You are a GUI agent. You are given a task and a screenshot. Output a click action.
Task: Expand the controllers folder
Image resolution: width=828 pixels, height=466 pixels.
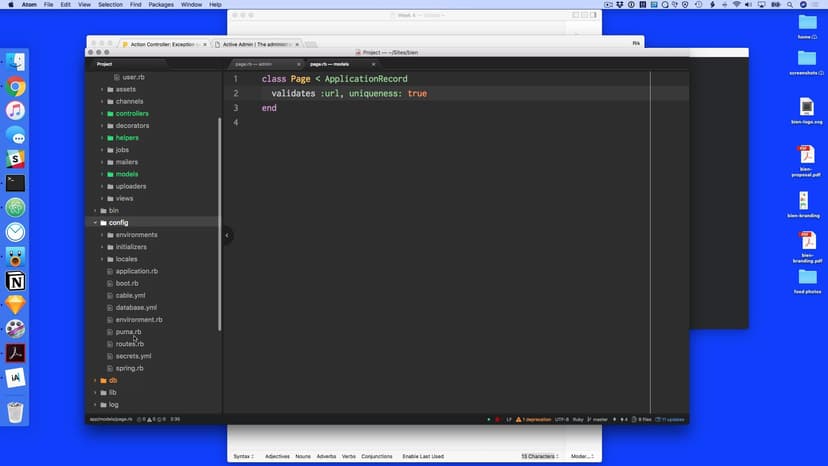(x=102, y=114)
